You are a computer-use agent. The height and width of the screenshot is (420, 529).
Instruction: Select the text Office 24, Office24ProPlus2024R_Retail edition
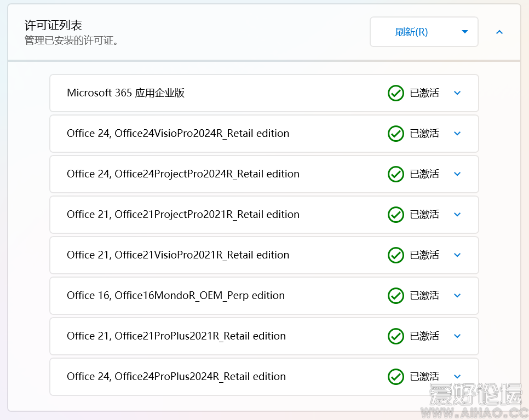click(176, 376)
